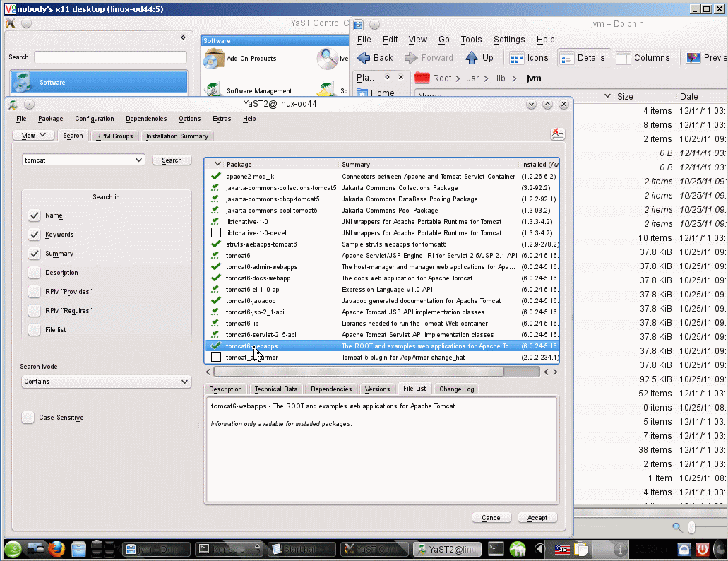The width and height of the screenshot is (728, 561).
Task: Toggle the Keywords search checkbox
Action: coord(34,235)
